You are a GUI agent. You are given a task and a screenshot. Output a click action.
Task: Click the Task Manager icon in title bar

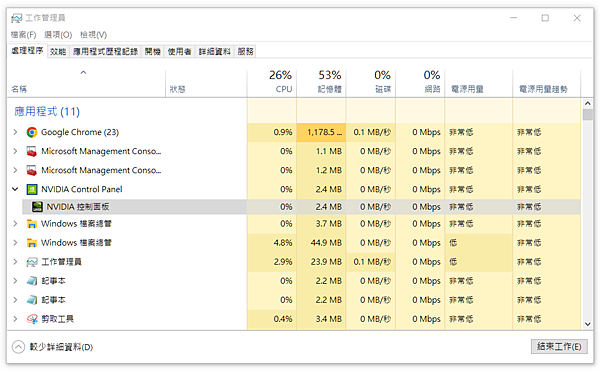click(x=16, y=18)
